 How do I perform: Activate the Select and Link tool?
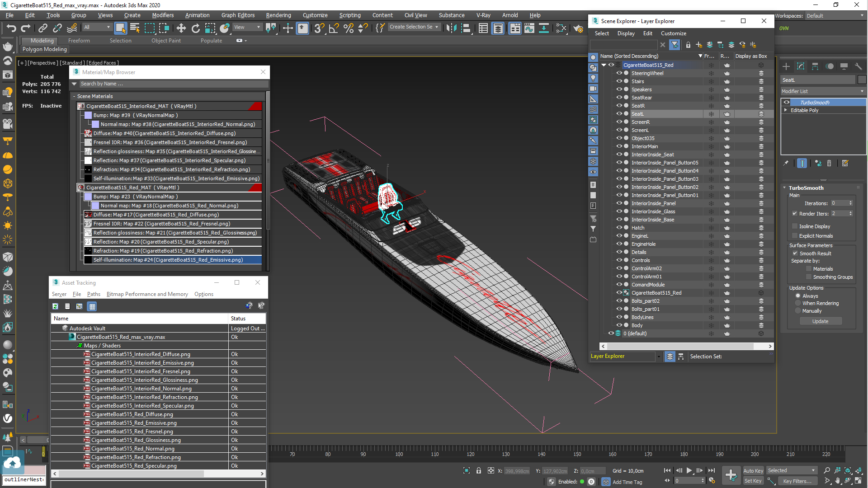coord(42,28)
